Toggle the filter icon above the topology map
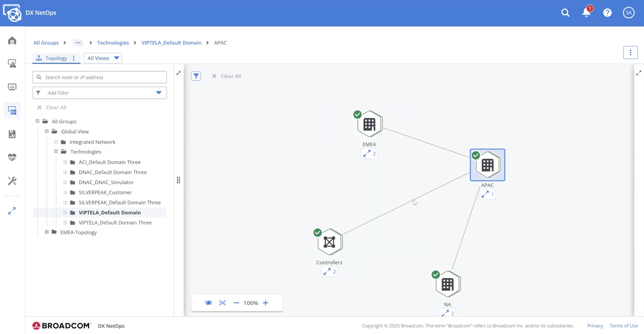The height and width of the screenshot is (334, 644). [196, 76]
